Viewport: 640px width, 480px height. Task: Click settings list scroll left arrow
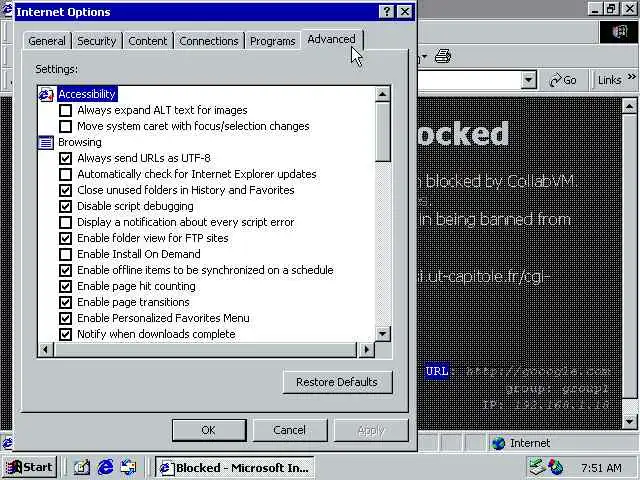tap(46, 350)
